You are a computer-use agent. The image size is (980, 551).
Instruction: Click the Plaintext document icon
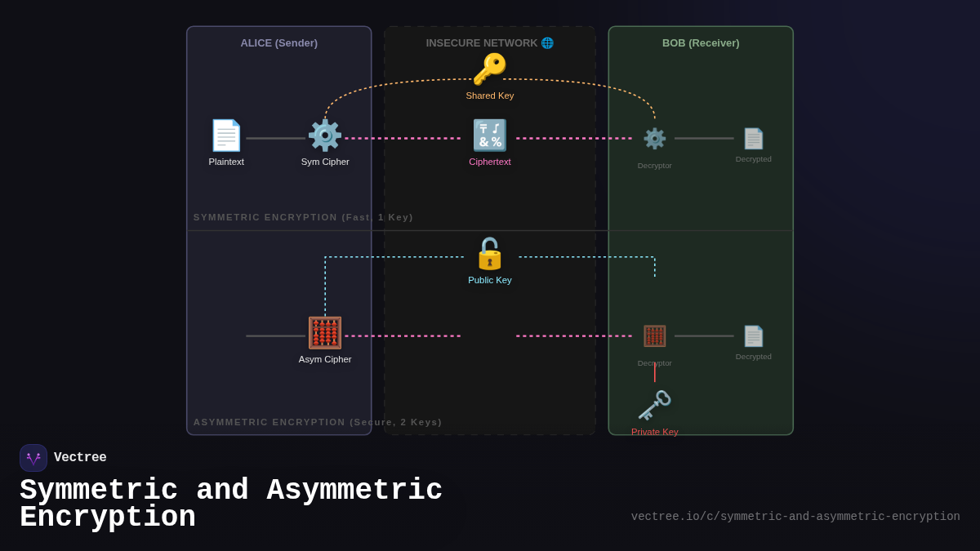[226, 134]
